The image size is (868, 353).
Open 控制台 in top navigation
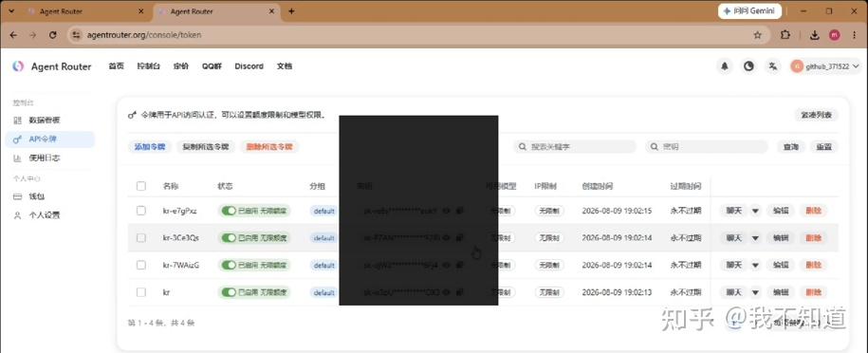[148, 66]
